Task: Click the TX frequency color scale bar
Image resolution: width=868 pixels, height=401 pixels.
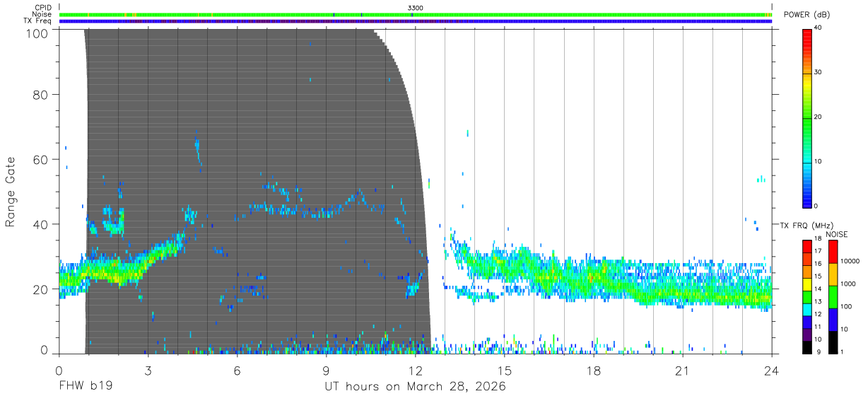Action: pyautogui.click(x=807, y=296)
